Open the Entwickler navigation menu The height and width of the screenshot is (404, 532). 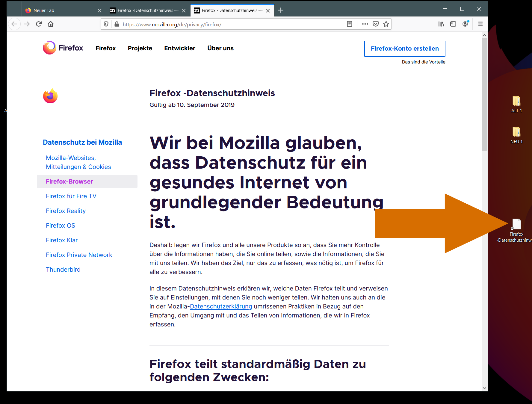180,48
